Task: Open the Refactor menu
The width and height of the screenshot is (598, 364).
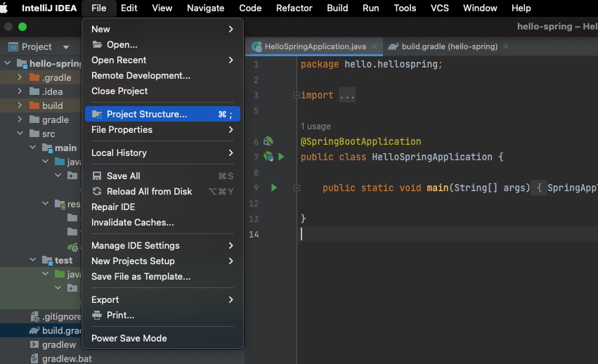Action: pos(294,8)
